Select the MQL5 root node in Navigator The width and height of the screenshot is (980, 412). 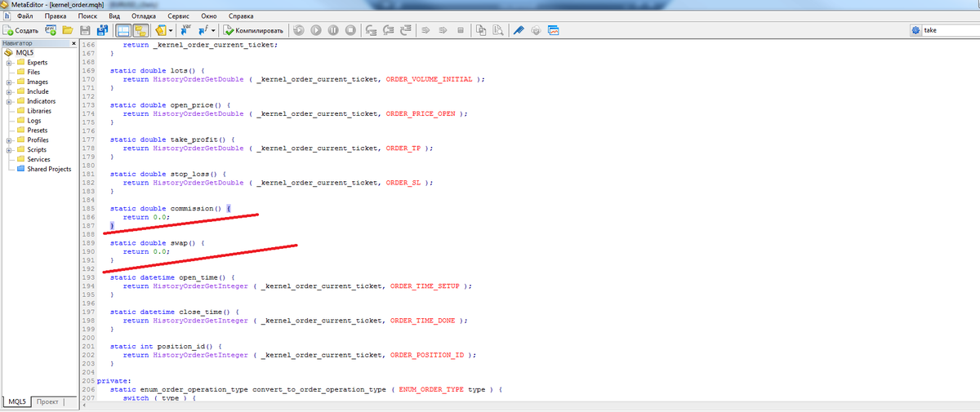[x=24, y=52]
